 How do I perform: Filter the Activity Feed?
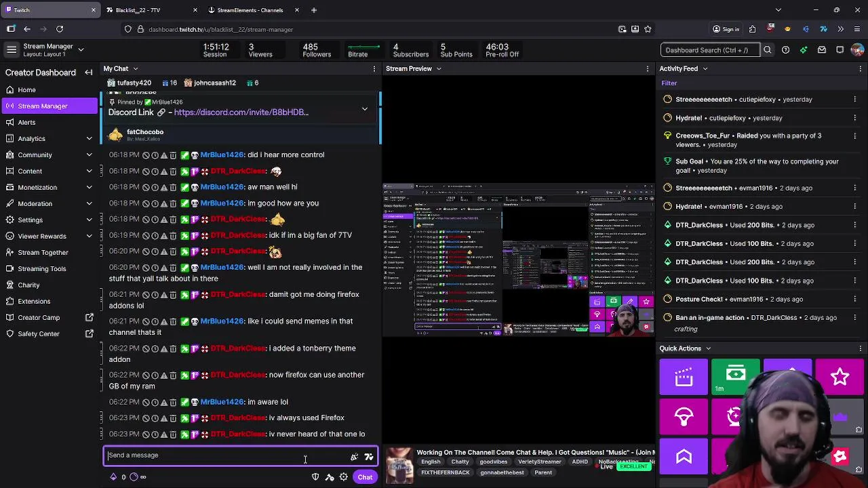pyautogui.click(x=669, y=83)
